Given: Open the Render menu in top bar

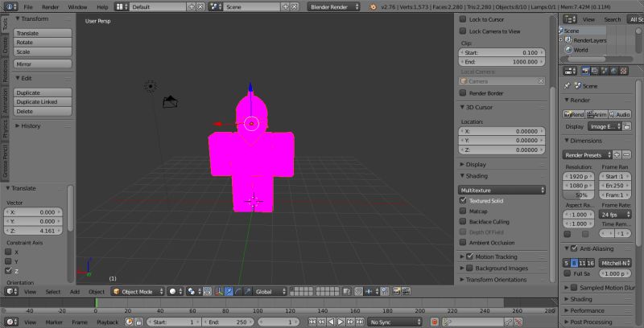Looking at the screenshot, I should coord(51,7).
